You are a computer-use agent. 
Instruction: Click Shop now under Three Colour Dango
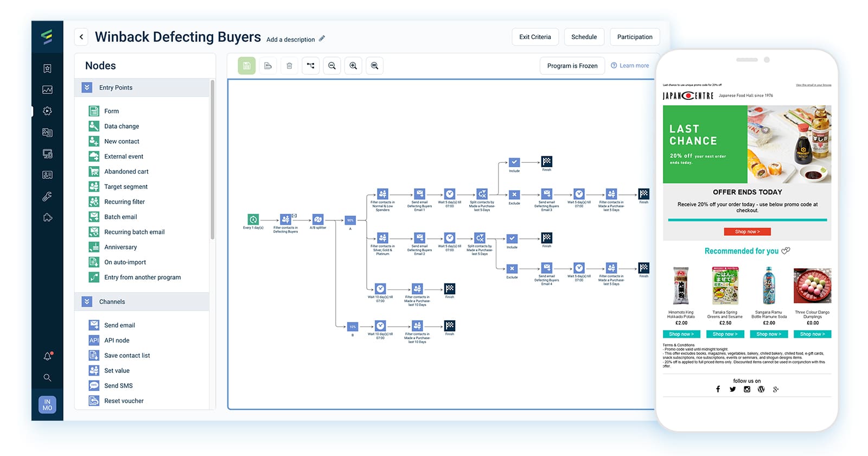[x=812, y=334]
